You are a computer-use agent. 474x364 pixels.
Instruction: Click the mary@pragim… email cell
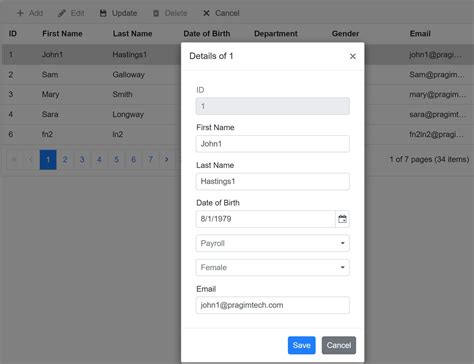(x=438, y=94)
